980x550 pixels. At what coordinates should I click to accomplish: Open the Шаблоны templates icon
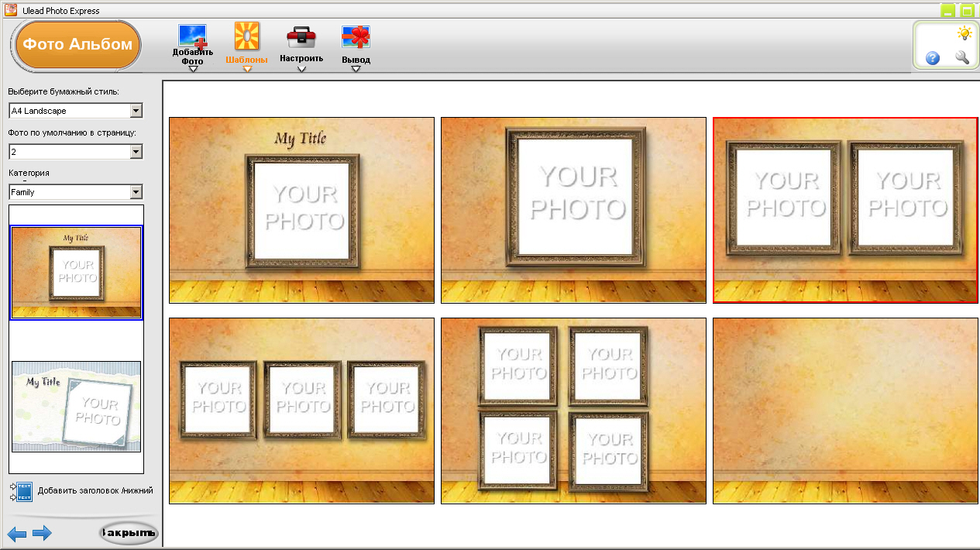[x=247, y=36]
